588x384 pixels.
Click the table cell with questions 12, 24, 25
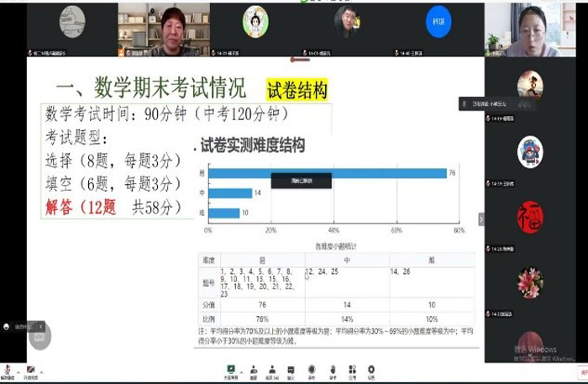point(347,282)
